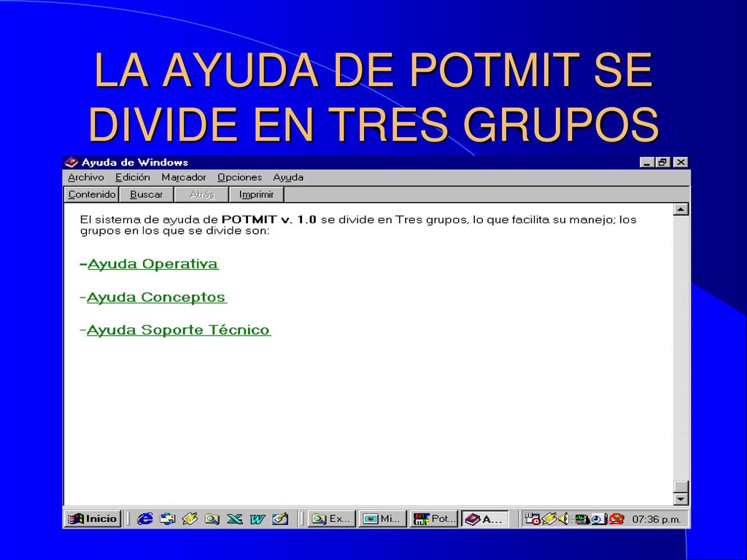Click the A... help taskbar button
Viewport: 747px width, 560px height.
pyautogui.click(x=485, y=518)
